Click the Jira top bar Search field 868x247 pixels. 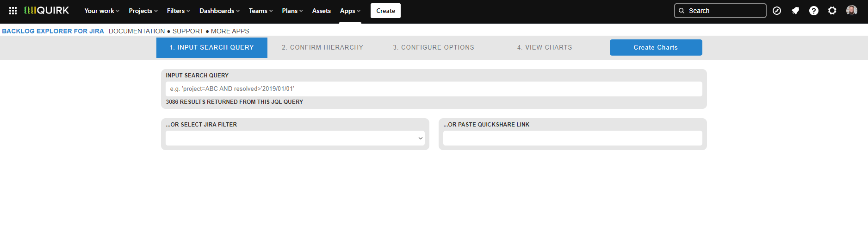pyautogui.click(x=720, y=11)
